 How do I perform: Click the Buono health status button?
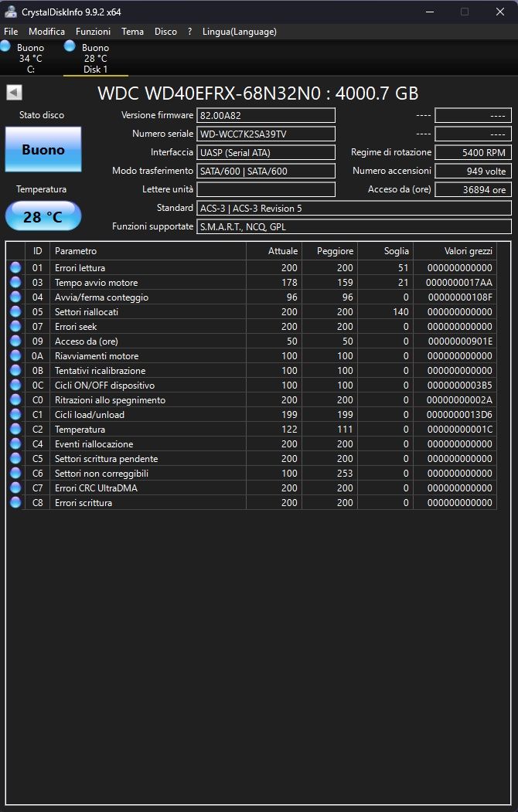[43, 149]
